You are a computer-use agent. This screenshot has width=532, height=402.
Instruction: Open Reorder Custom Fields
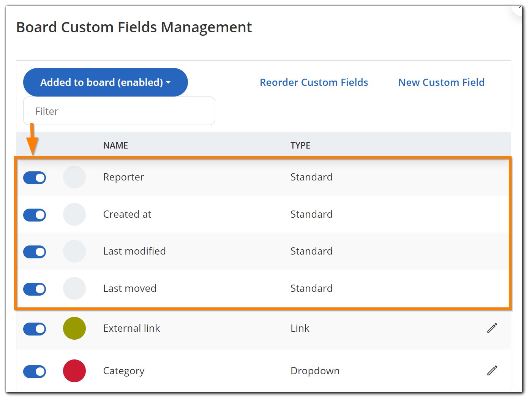coord(314,82)
